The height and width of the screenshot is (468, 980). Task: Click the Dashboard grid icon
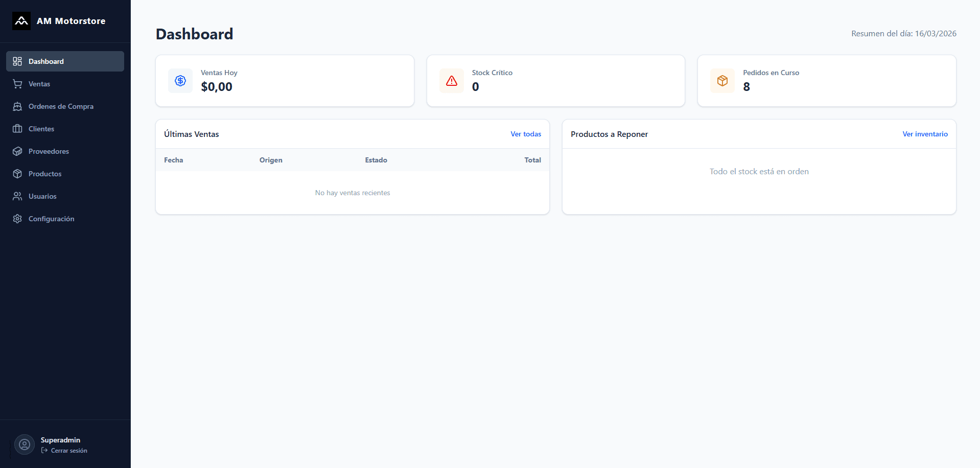click(17, 61)
